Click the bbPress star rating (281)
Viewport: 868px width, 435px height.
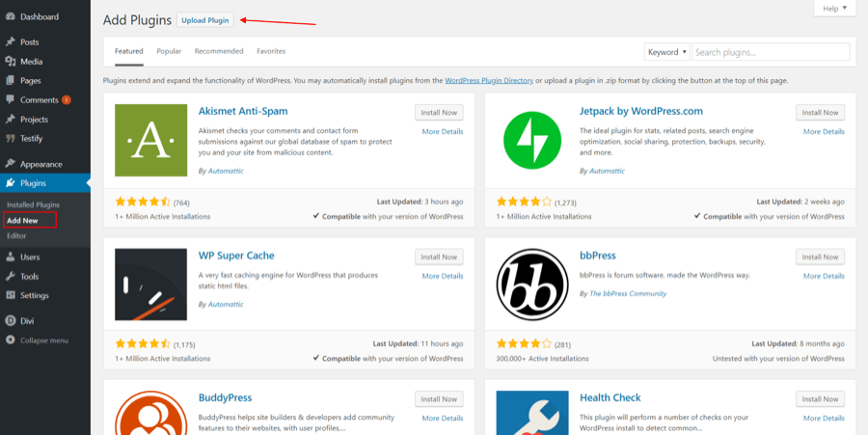point(525,344)
